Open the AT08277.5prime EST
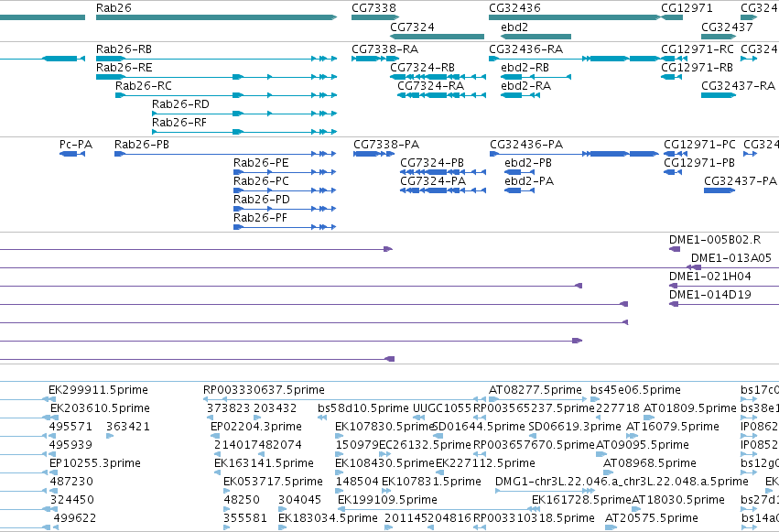Image resolution: width=779 pixels, height=532 pixels. pos(537,399)
